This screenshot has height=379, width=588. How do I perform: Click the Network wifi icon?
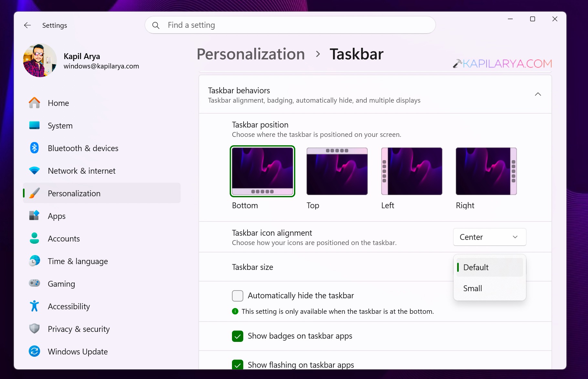(x=34, y=170)
